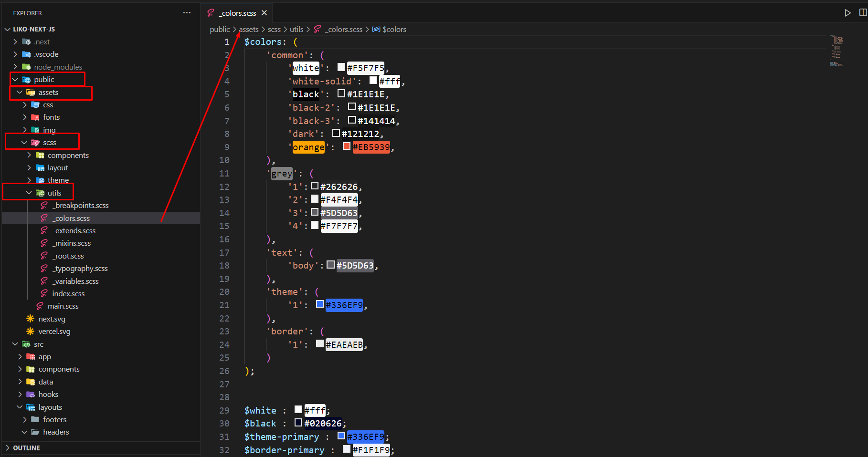The width and height of the screenshot is (868, 457).
Task: Close the _colors.scss editor tab
Action: [264, 13]
